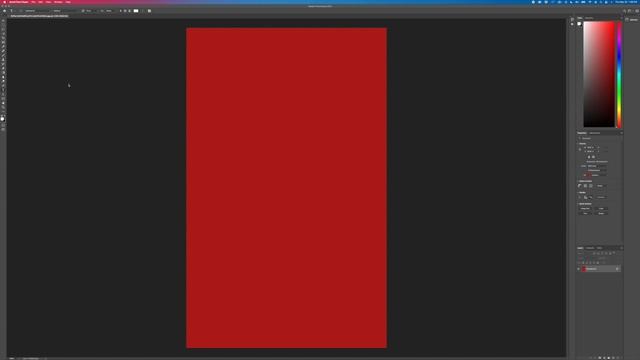Open the Edit Toolbar ellipsis button
Image resolution: width=640 pixels, height=360 pixels.
pos(3,112)
